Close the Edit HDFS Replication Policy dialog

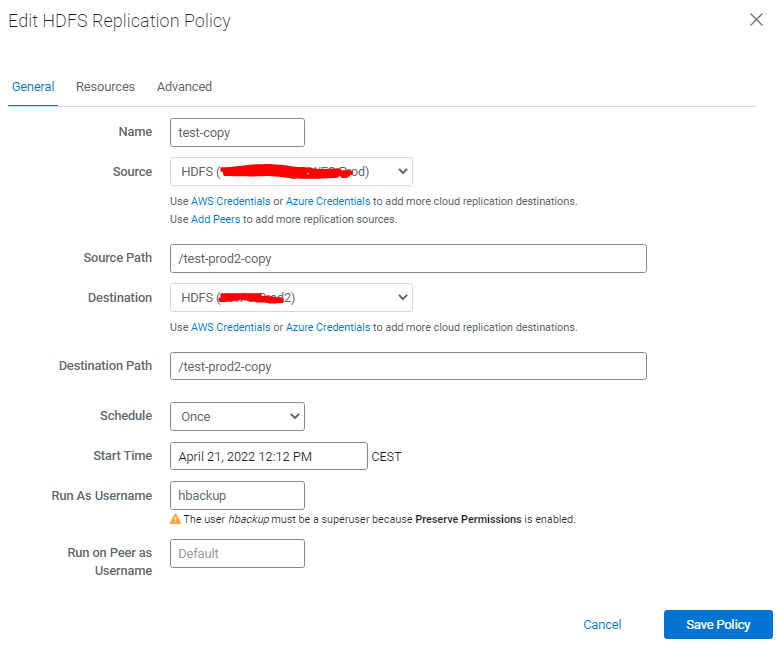click(756, 20)
